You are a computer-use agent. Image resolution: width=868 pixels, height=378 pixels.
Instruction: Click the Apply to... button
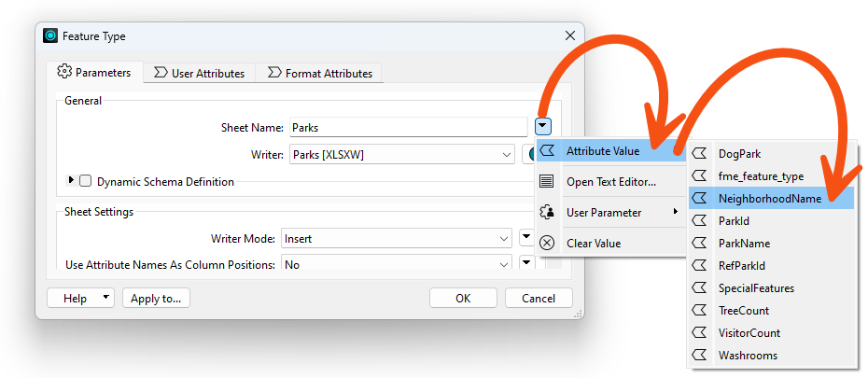(x=156, y=299)
